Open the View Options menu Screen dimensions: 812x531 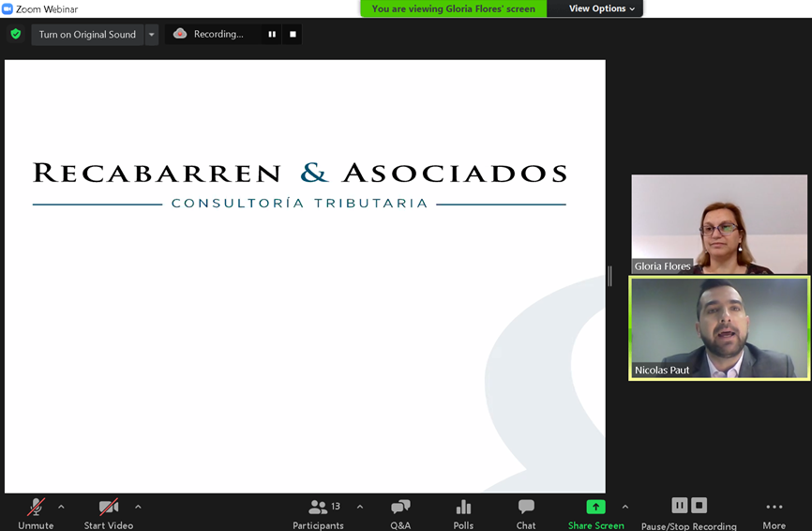[601, 8]
